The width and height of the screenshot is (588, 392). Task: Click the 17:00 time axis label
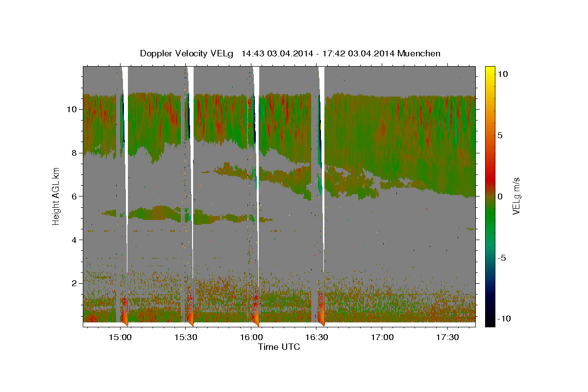point(382,337)
